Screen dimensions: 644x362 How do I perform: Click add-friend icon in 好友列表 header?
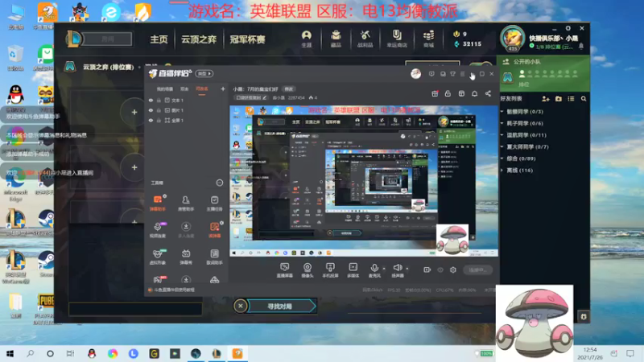[546, 98]
